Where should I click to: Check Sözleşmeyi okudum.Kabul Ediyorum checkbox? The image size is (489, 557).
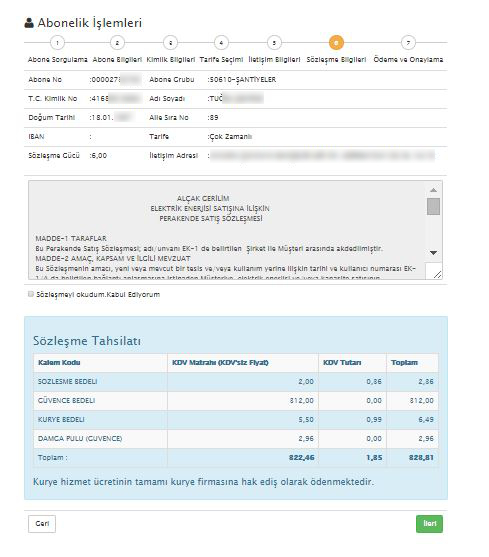[x=31, y=294]
